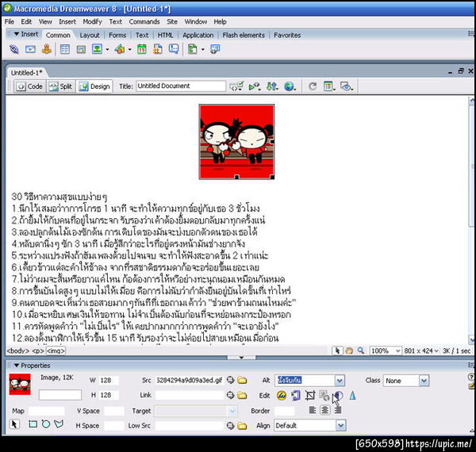Image resolution: width=476 pixels, height=452 pixels.
Task: Apply the Sharpen image tool
Action: click(352, 396)
